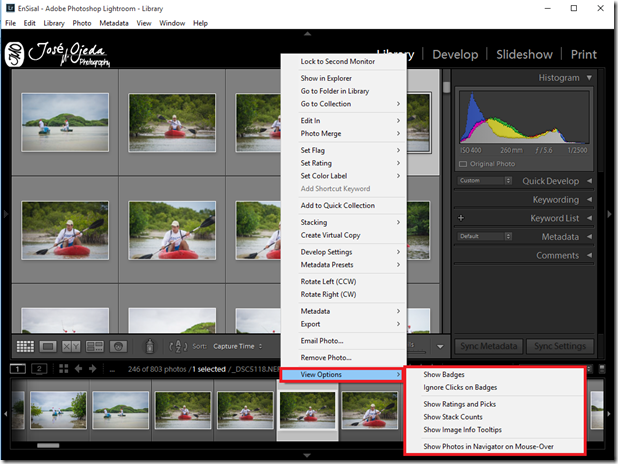Open the File menu

pos(11,23)
